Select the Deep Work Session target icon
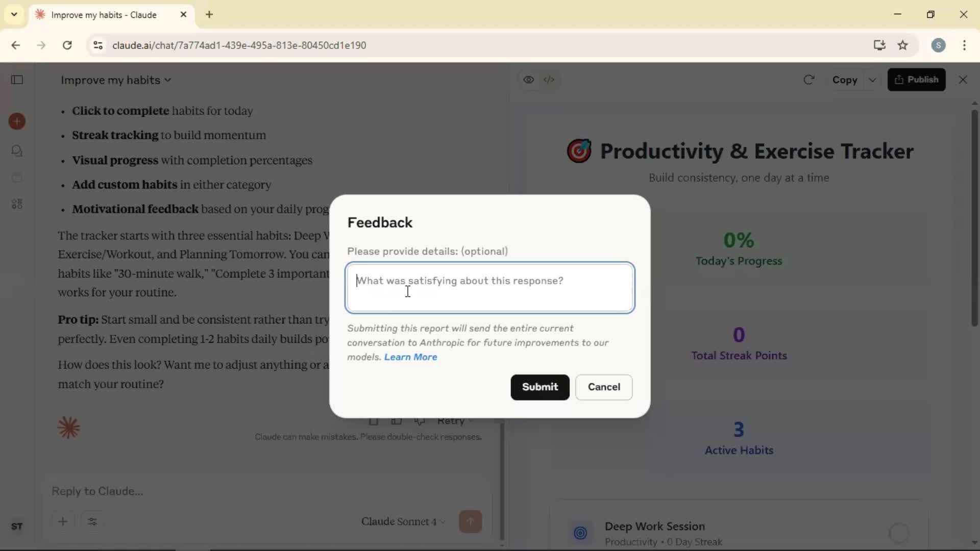 (x=580, y=533)
